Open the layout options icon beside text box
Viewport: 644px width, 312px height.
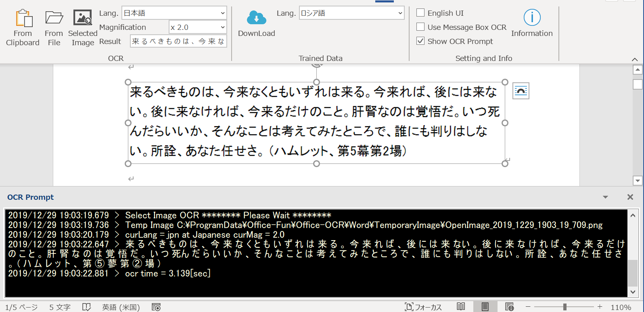[521, 91]
